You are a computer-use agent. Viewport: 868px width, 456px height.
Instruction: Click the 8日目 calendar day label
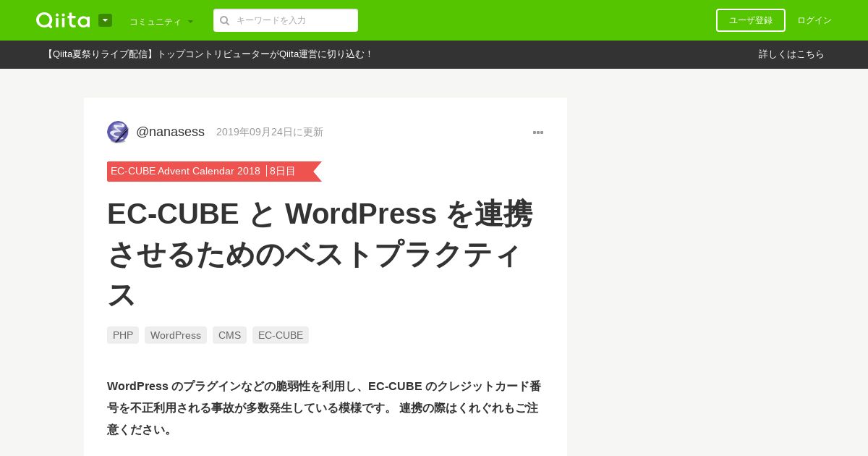[283, 172]
